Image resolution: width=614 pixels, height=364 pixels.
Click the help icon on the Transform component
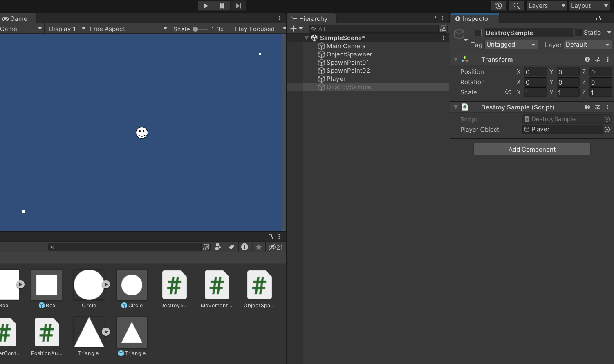(x=587, y=59)
